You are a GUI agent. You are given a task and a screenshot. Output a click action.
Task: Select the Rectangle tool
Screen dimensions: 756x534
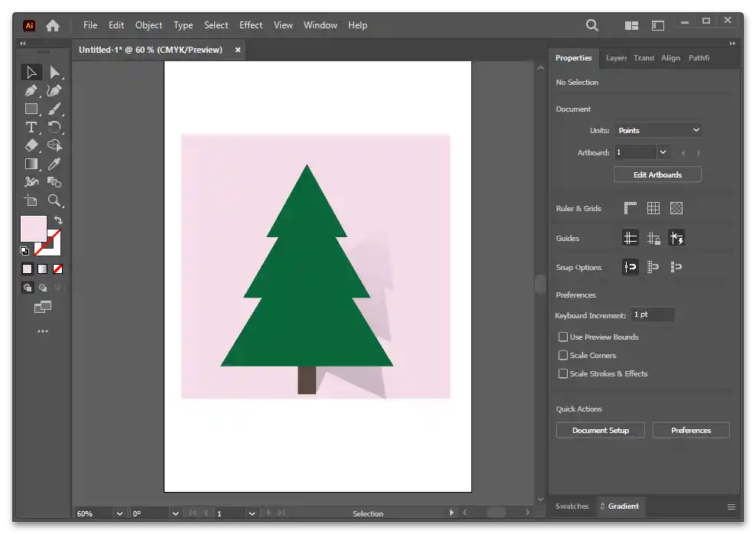31,109
